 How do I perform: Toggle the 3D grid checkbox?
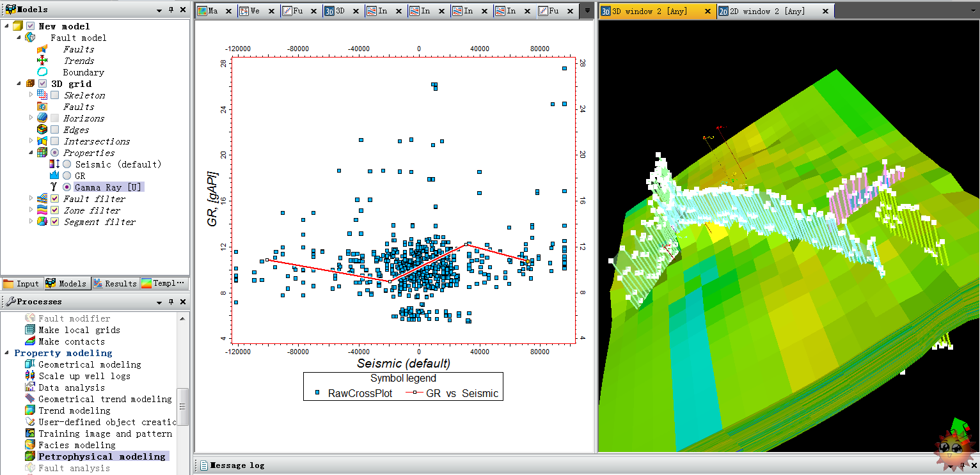tap(43, 84)
